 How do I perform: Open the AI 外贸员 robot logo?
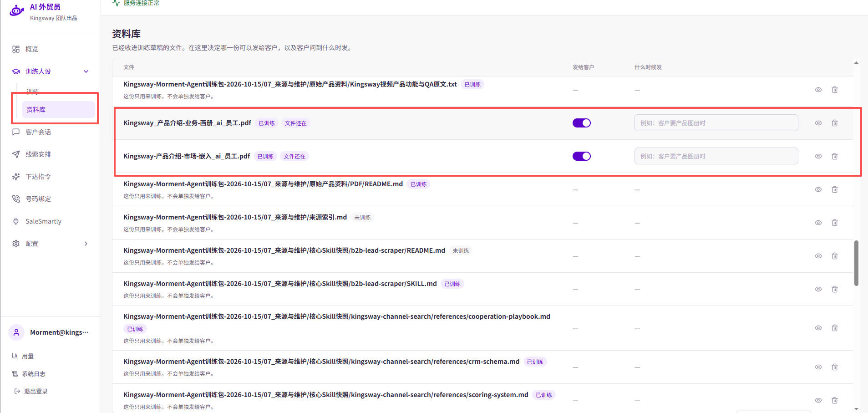pos(17,10)
